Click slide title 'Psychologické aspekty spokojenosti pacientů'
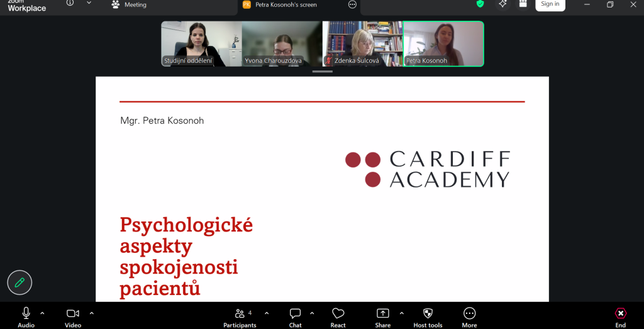Image resolution: width=644 pixels, height=329 pixels. (x=186, y=256)
